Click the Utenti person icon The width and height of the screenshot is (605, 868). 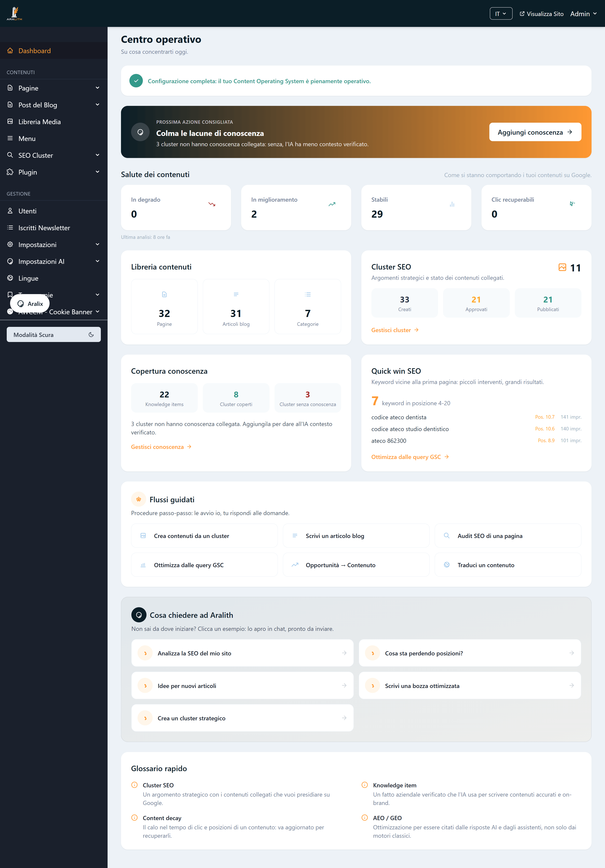tap(10, 210)
